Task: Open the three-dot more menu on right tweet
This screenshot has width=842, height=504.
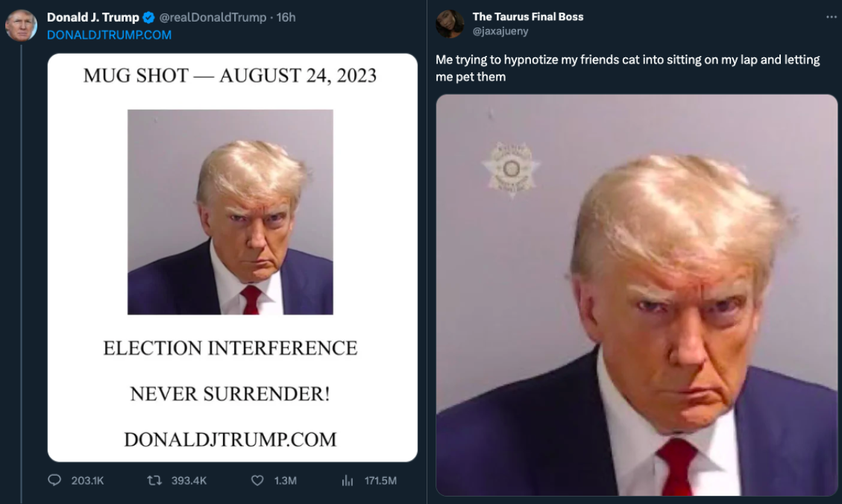Action: (x=832, y=17)
